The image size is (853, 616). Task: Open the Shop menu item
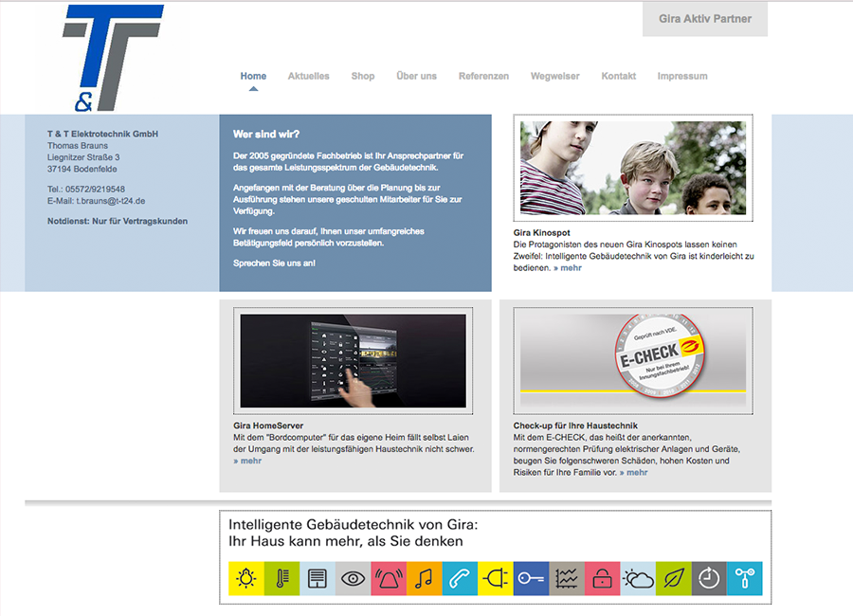pos(363,76)
